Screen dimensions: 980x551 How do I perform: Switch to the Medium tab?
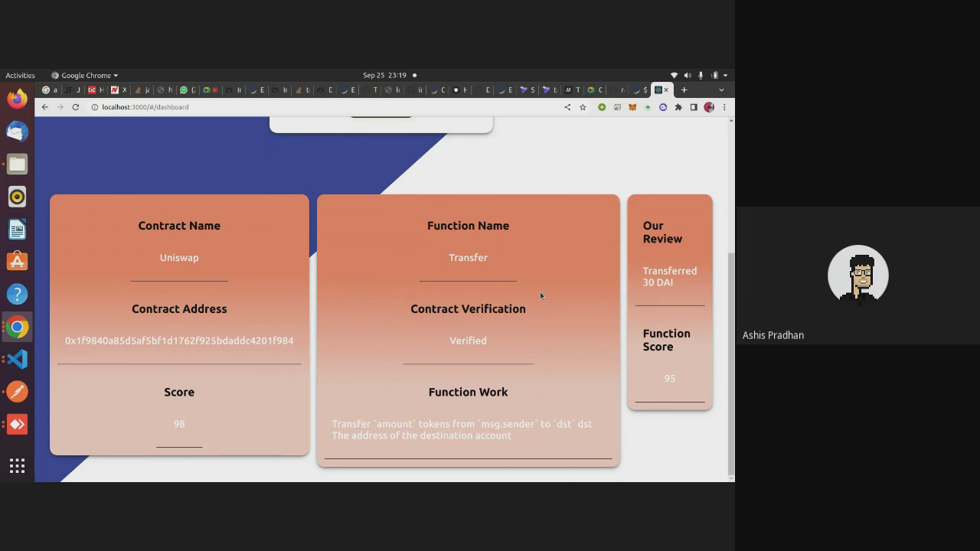pos(572,90)
